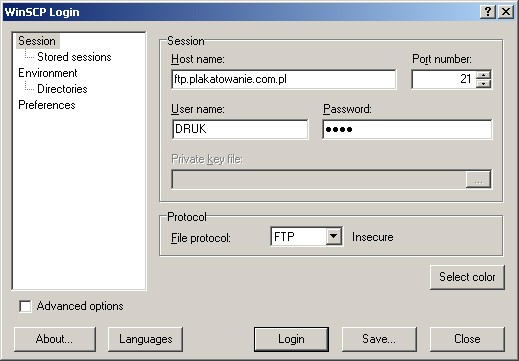The image size is (519, 361).
Task: Open the File protocol dropdown
Action: click(333, 237)
